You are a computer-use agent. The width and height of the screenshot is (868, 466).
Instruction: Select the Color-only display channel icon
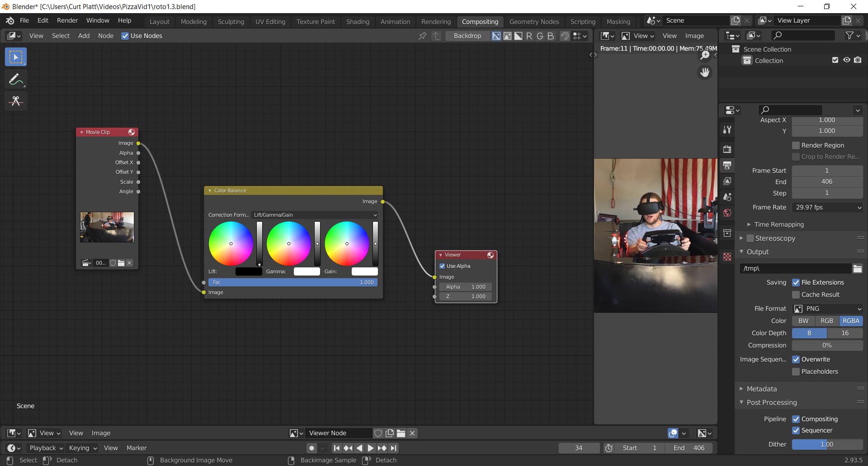coord(507,36)
